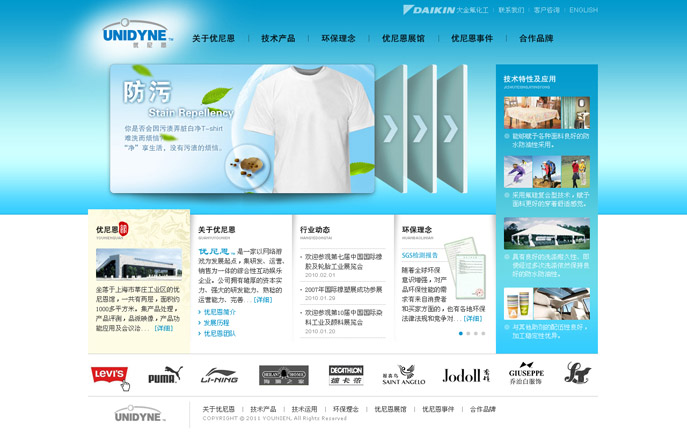The image size is (687, 440).
Task: Open 详细 link in 环保理念 section
Action: [x=473, y=319]
